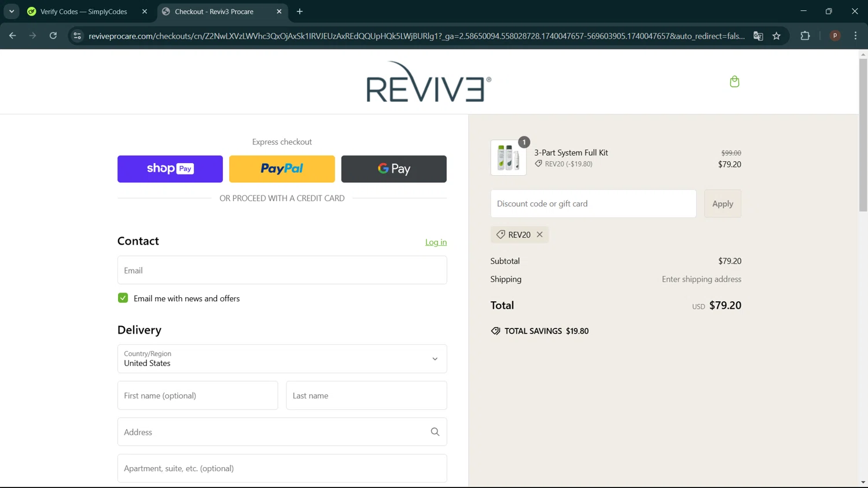The image size is (868, 488).
Task: Focus the Discount code or gift card field
Action: pyautogui.click(x=593, y=204)
